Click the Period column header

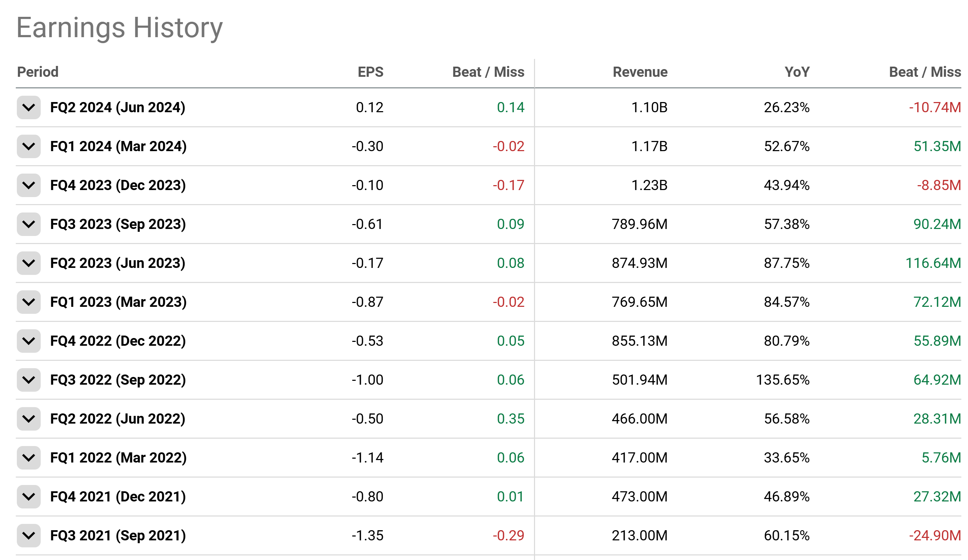pyautogui.click(x=38, y=72)
